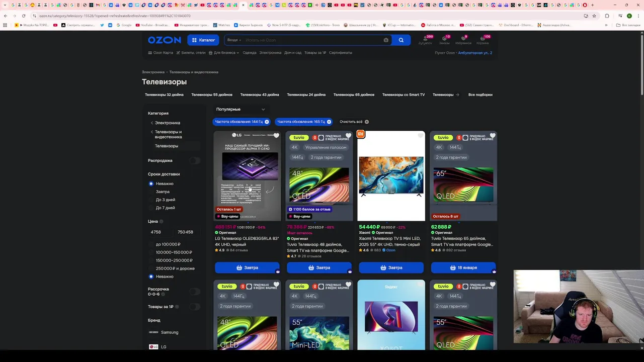
Task: Filter by LG brand
Action: coord(158,347)
